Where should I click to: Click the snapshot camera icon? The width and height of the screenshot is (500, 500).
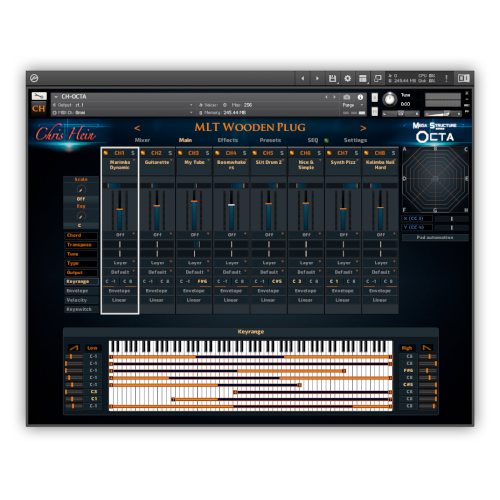coord(347,97)
